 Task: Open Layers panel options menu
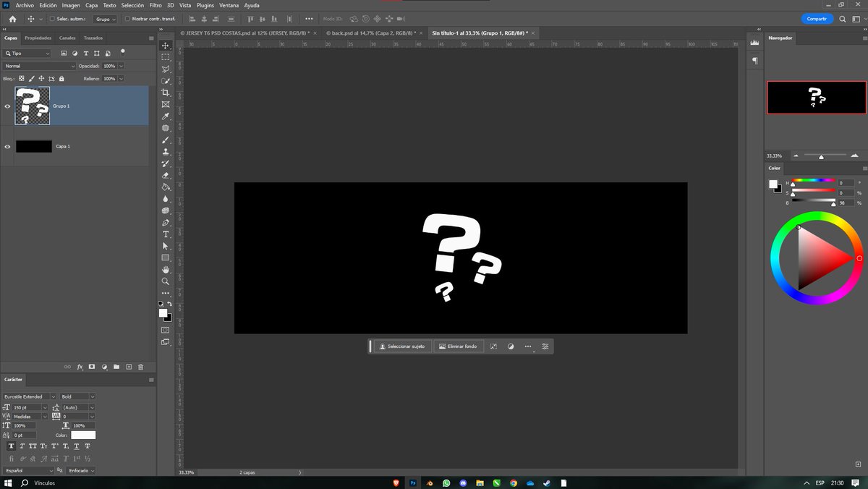pyautogui.click(x=151, y=38)
